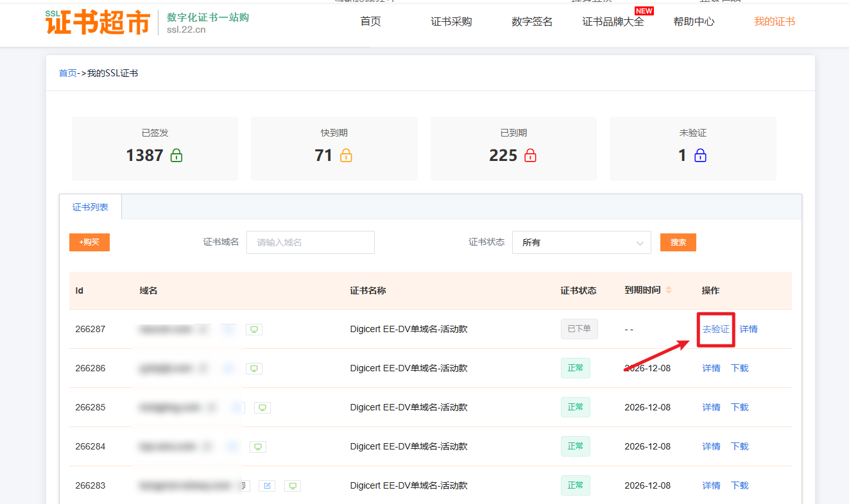Click the green monitor icon in row 266287
Screen dimensions: 849x504
tap(254, 330)
